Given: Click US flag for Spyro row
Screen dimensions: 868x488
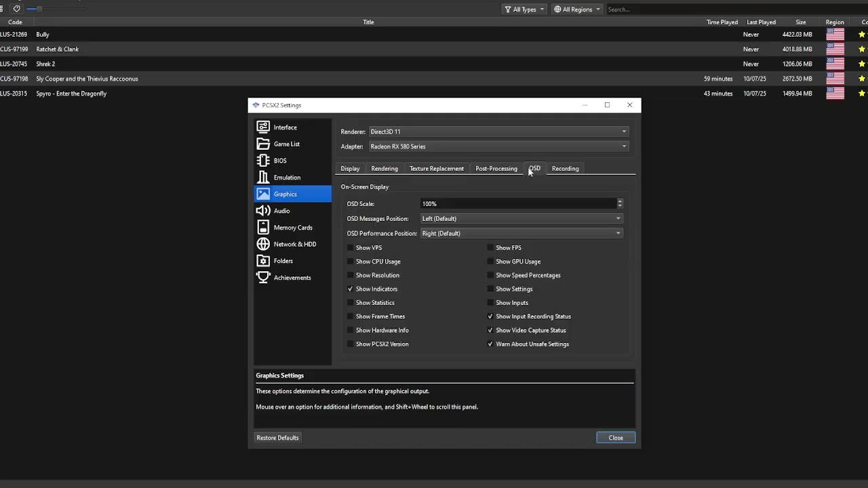Looking at the screenshot, I should click(835, 94).
